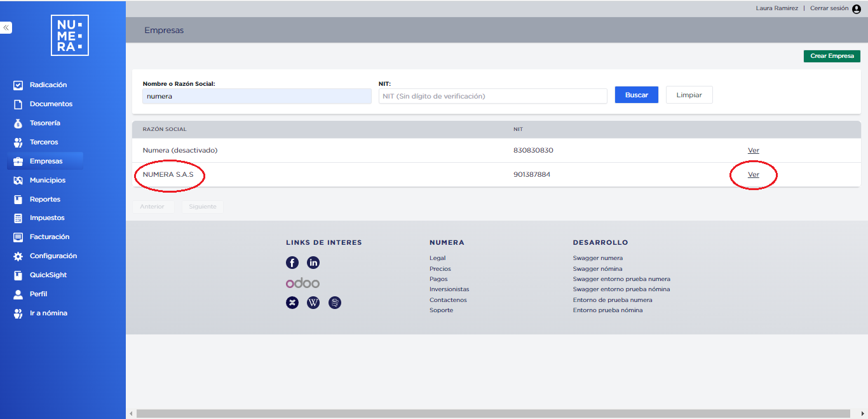Open Swagger entorno prueba numera link
This screenshot has width=868, height=419.
coord(621,279)
